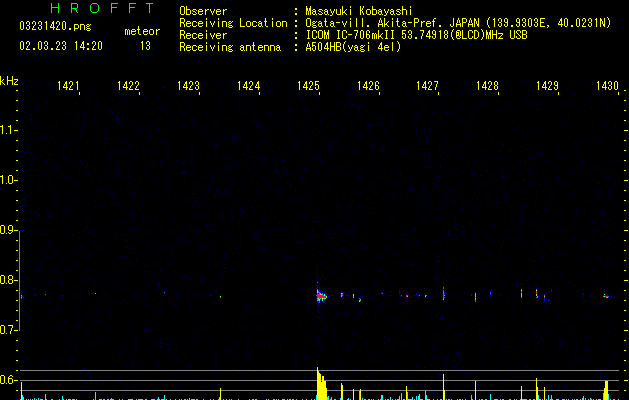Click the 1430 time axis label

[607, 86]
